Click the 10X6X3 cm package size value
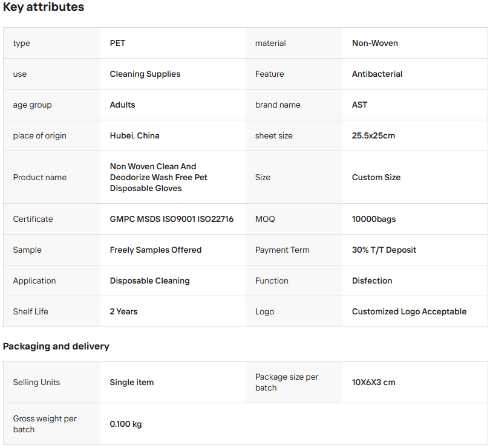 pos(373,382)
